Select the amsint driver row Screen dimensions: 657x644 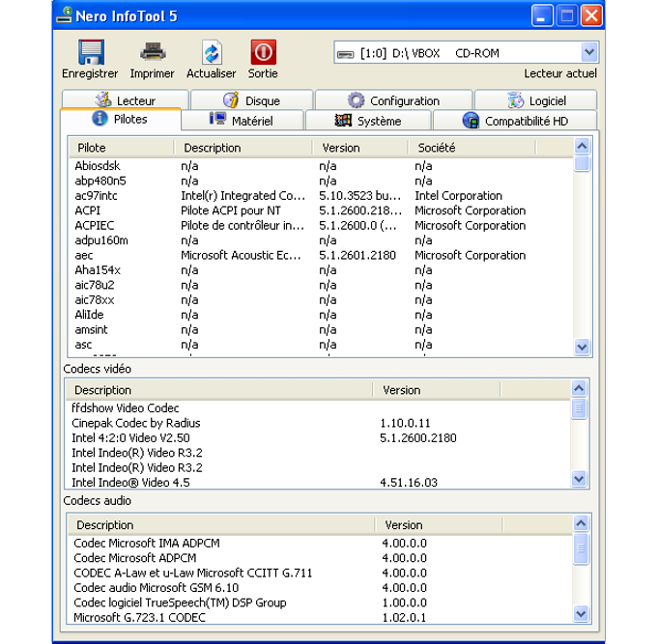[321, 329]
